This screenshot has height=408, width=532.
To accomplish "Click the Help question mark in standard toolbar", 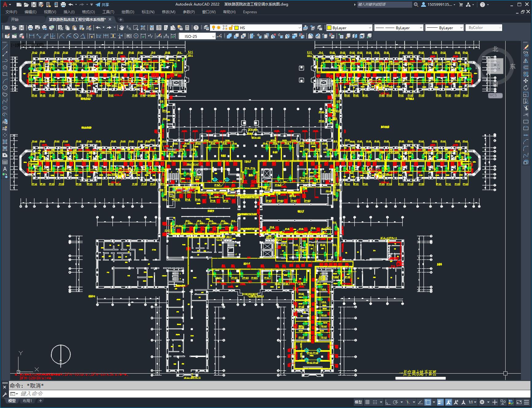I will (x=196, y=28).
